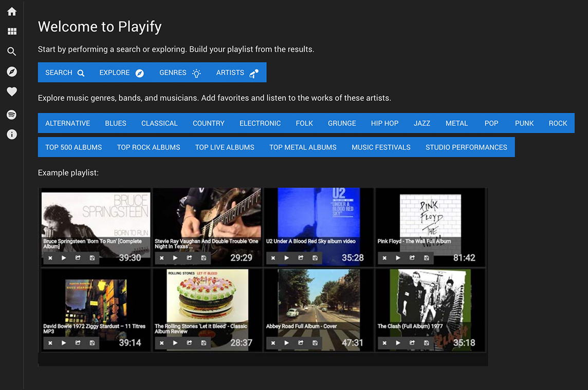Play U2 Under A Blood Red Sky video
This screenshot has width=588, height=390.
click(286, 258)
